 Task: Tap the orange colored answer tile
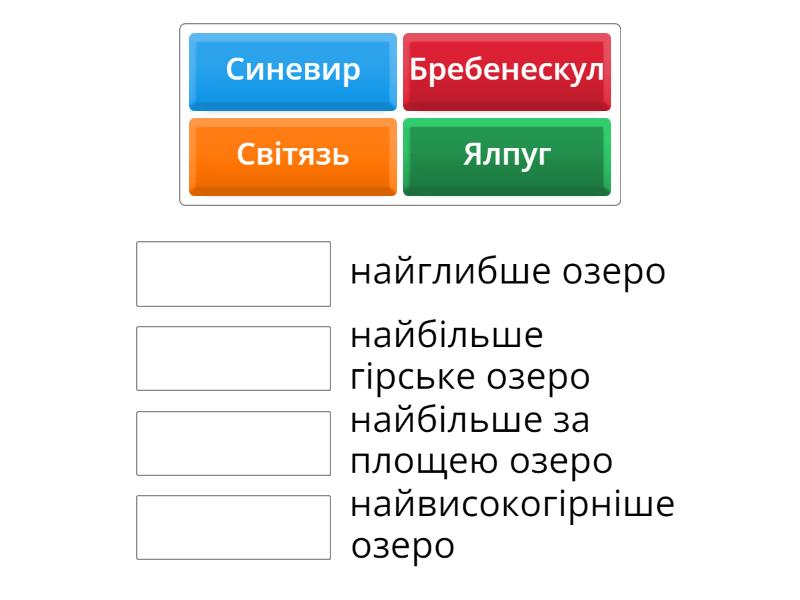pyautogui.click(x=293, y=156)
